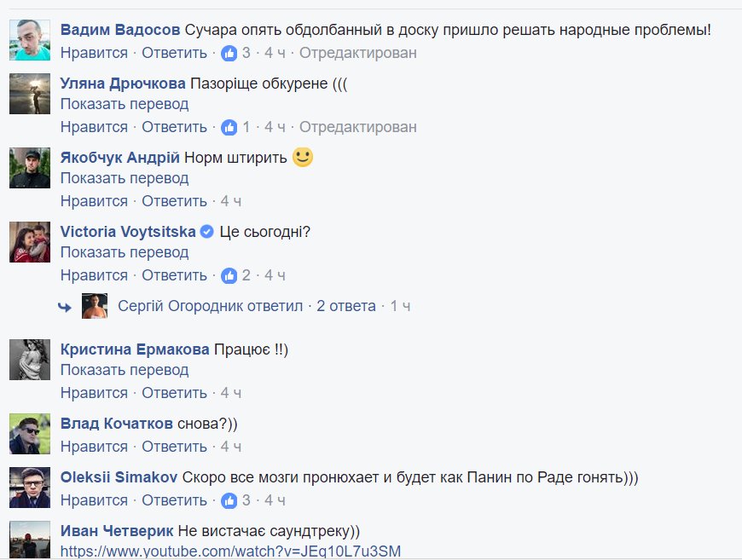Open Вадим Вадосов's profile picture
The image size is (742, 560).
click(30, 39)
